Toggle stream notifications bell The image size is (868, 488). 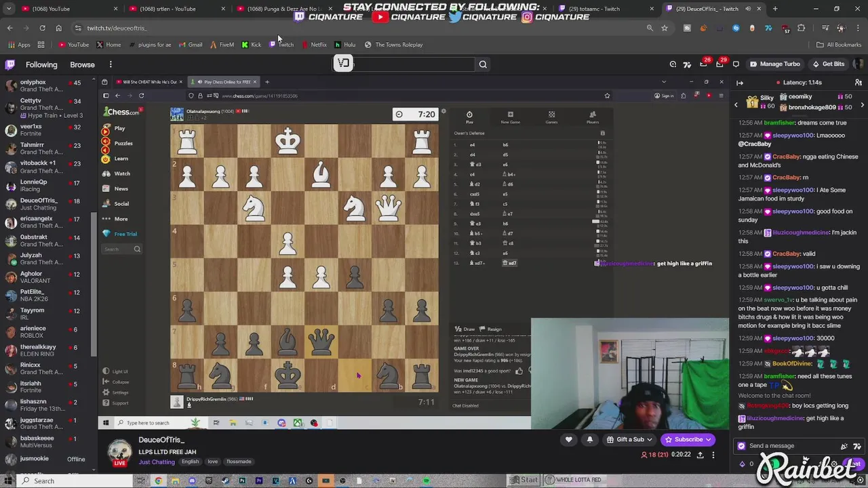point(589,439)
